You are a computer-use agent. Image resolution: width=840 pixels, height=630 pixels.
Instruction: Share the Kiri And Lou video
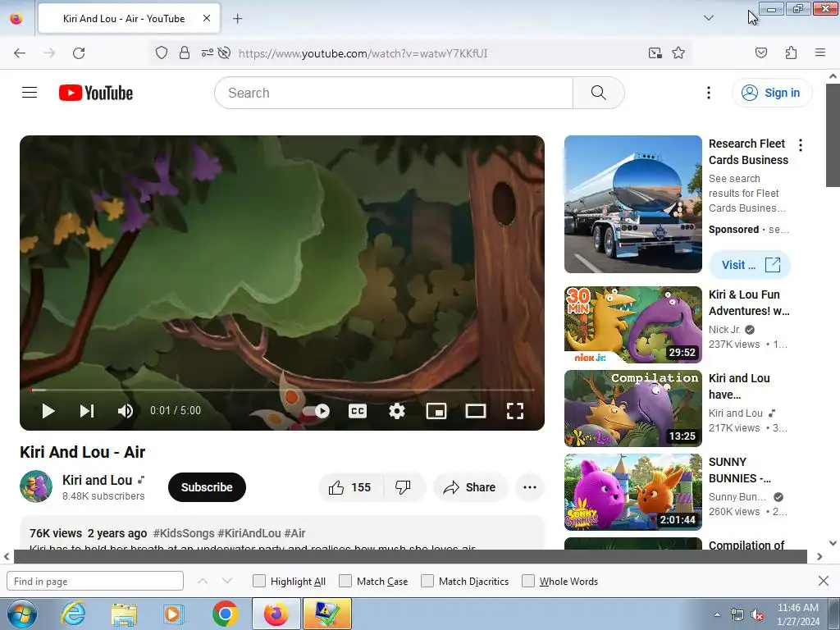pos(470,487)
